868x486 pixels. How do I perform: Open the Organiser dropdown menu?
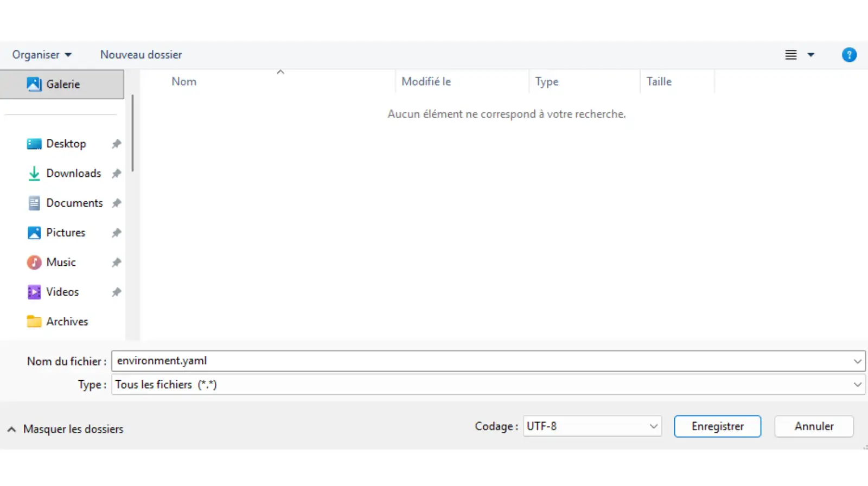42,55
